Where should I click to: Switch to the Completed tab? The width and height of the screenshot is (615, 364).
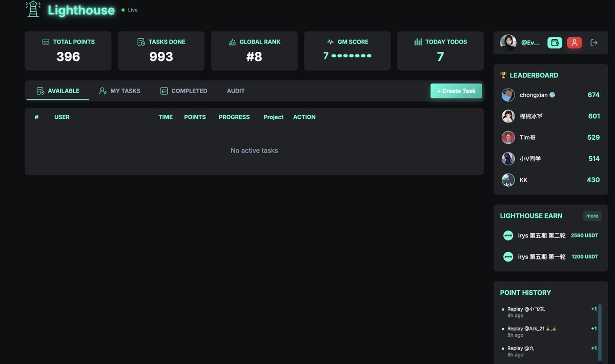point(183,91)
